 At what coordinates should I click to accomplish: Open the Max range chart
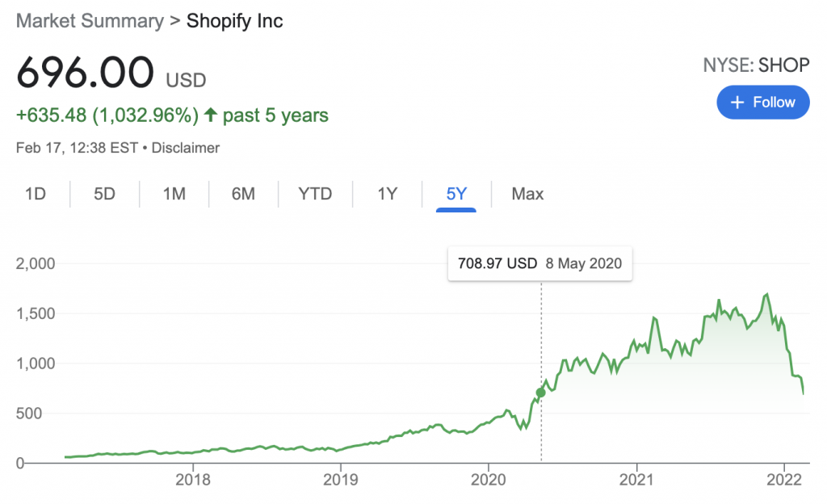(527, 194)
